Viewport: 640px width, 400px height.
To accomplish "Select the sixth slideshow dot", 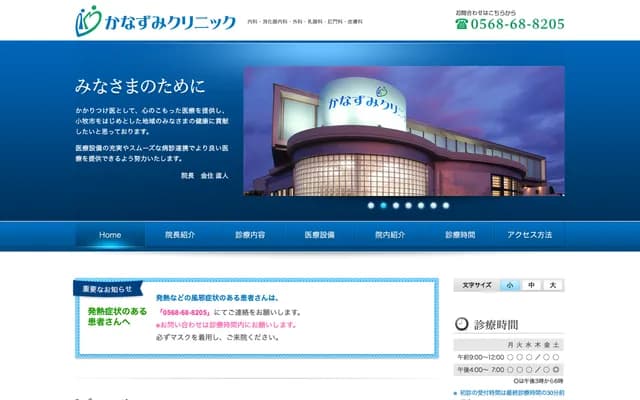I will pyautogui.click(x=433, y=206).
